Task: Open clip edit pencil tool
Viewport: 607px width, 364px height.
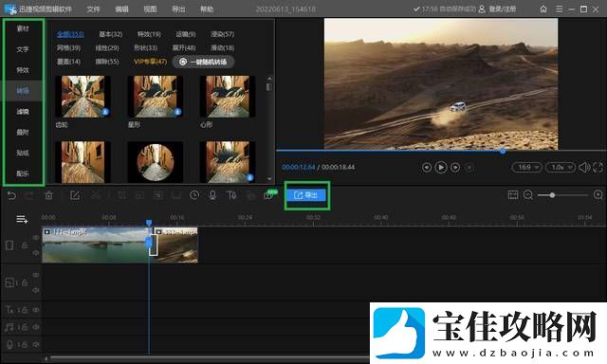Action: (x=75, y=195)
